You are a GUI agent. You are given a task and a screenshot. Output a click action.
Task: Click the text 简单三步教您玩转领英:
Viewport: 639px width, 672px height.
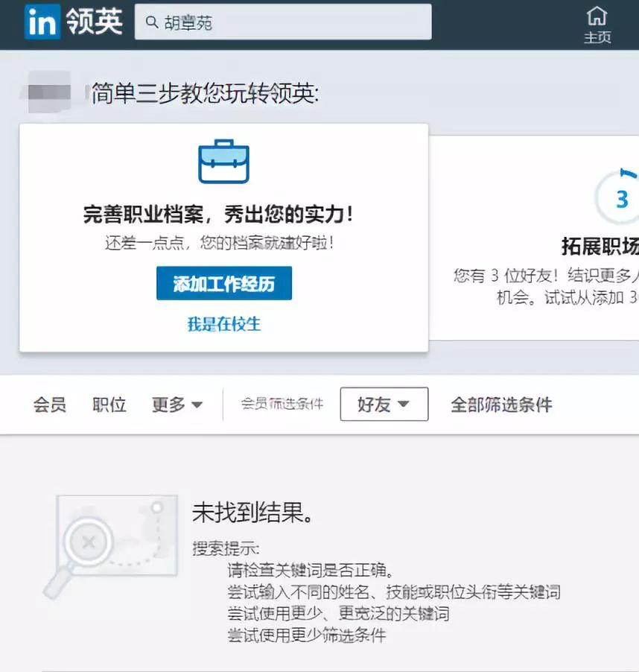[x=205, y=93]
